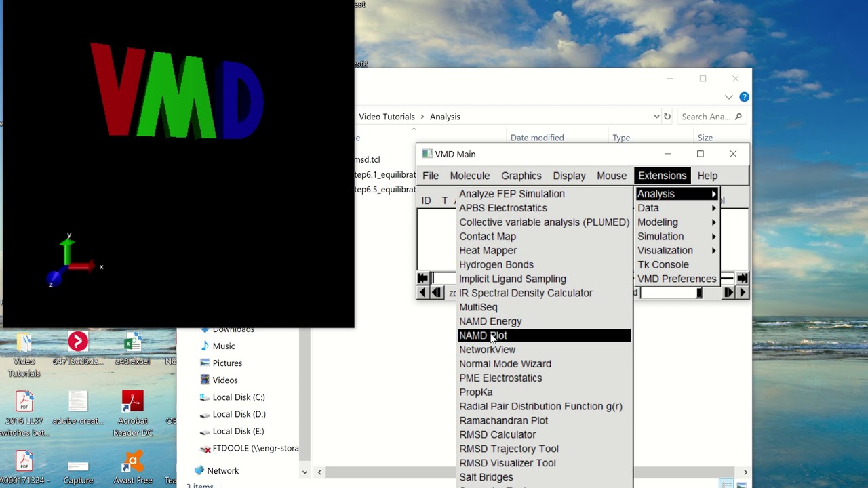868x488 pixels.
Task: Open the Help menu in VMD Main
Action: click(x=707, y=176)
